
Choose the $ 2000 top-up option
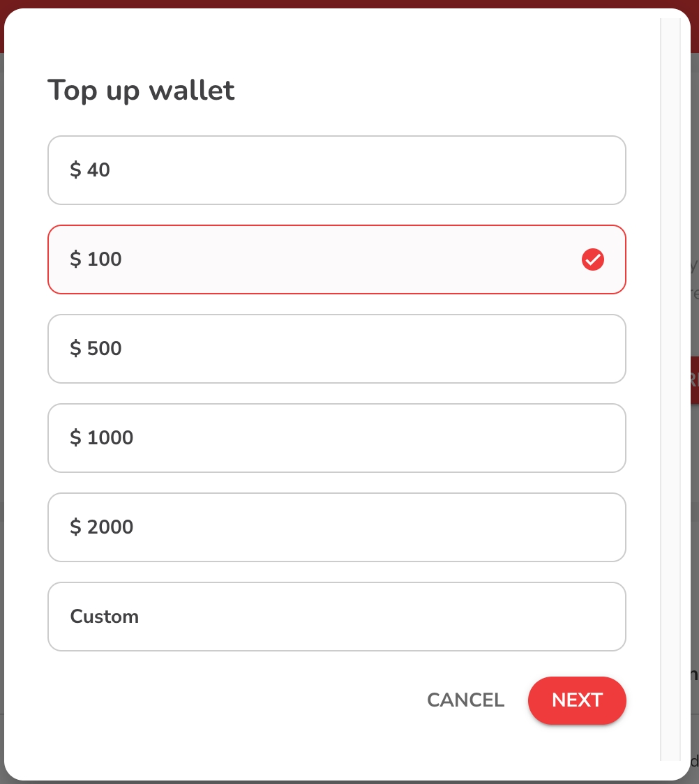tap(336, 527)
